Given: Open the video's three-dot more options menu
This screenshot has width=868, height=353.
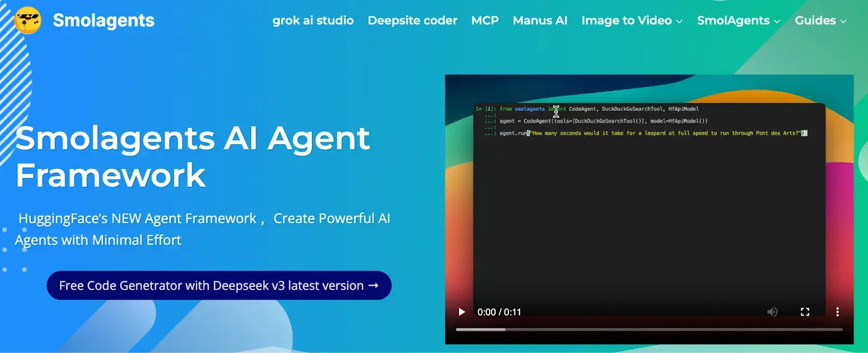Looking at the screenshot, I should 837,312.
